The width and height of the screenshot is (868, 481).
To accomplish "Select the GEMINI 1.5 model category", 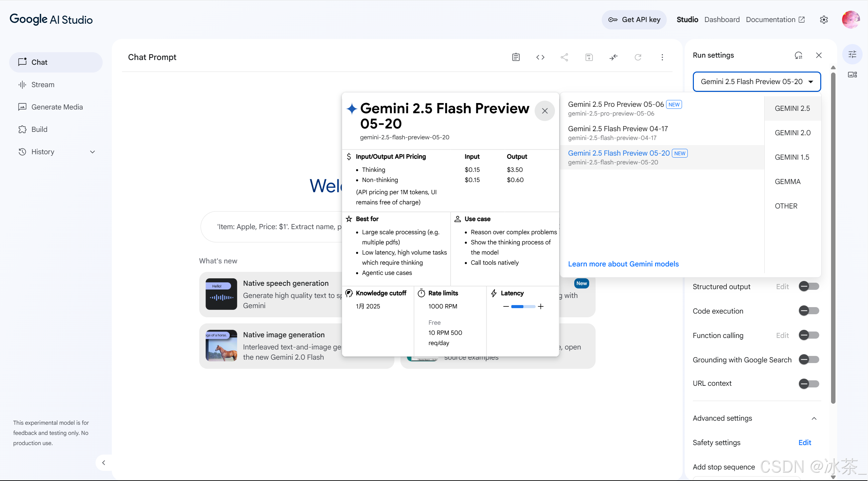I will coord(792,157).
